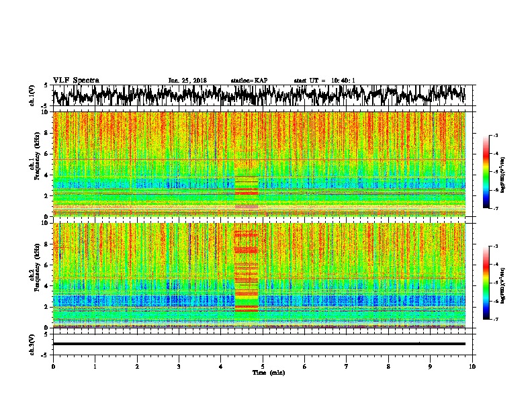Click the date "Jan. 25, 2018" in header
Viewport: 532px width, 411px height.
coord(187,81)
